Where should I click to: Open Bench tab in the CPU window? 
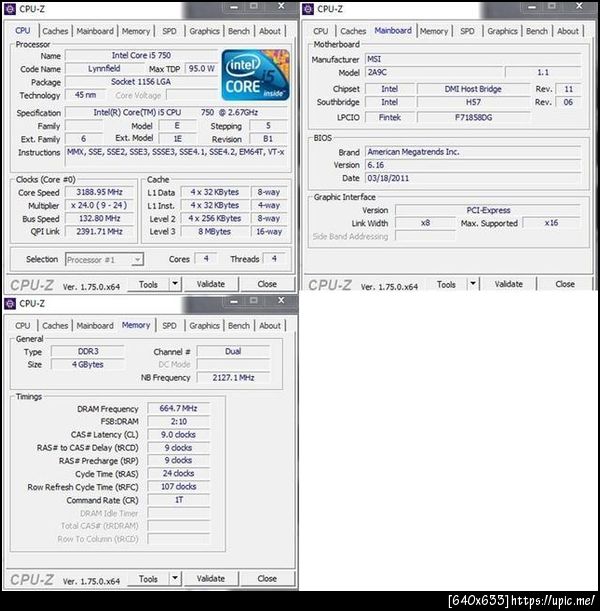point(239,31)
